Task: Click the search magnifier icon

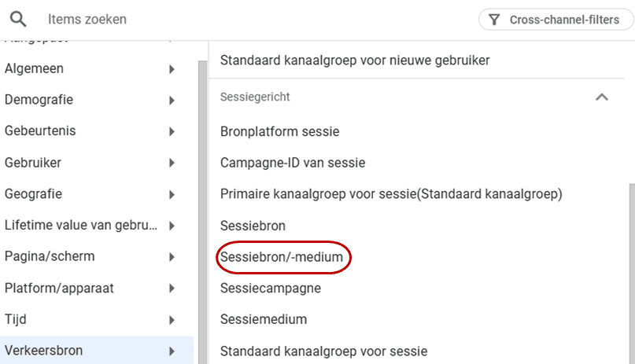Action: click(18, 19)
